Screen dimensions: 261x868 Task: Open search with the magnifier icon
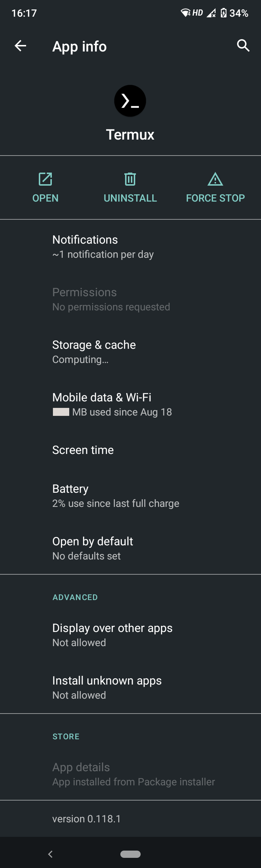tap(243, 46)
